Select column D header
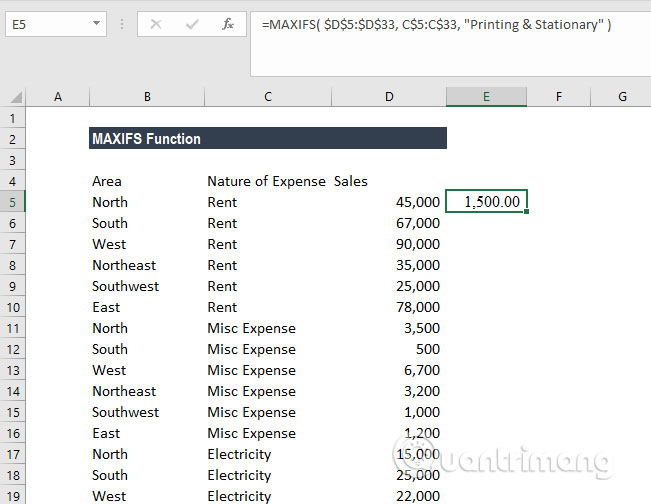This screenshot has width=651, height=504. click(389, 97)
